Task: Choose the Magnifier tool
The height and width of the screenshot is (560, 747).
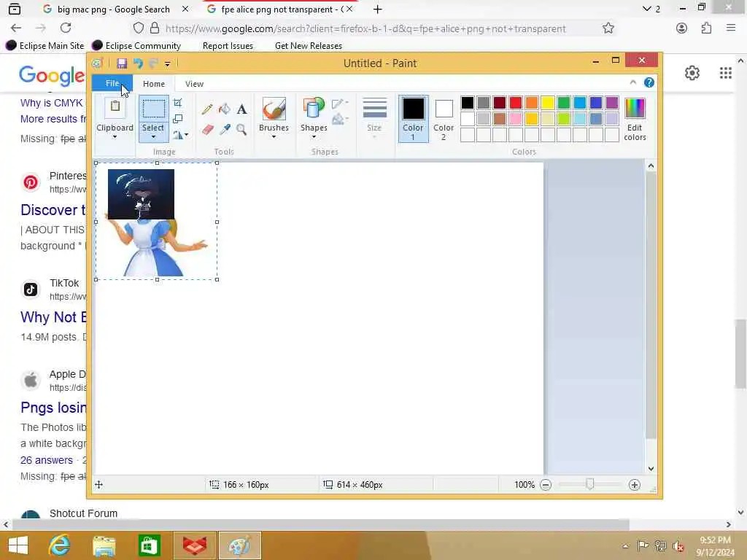Action: [x=241, y=129]
